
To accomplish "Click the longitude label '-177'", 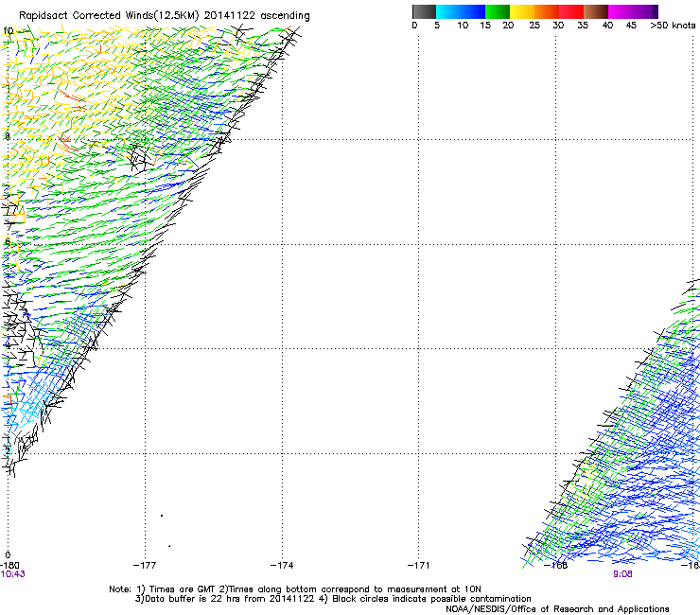I will click(145, 566).
